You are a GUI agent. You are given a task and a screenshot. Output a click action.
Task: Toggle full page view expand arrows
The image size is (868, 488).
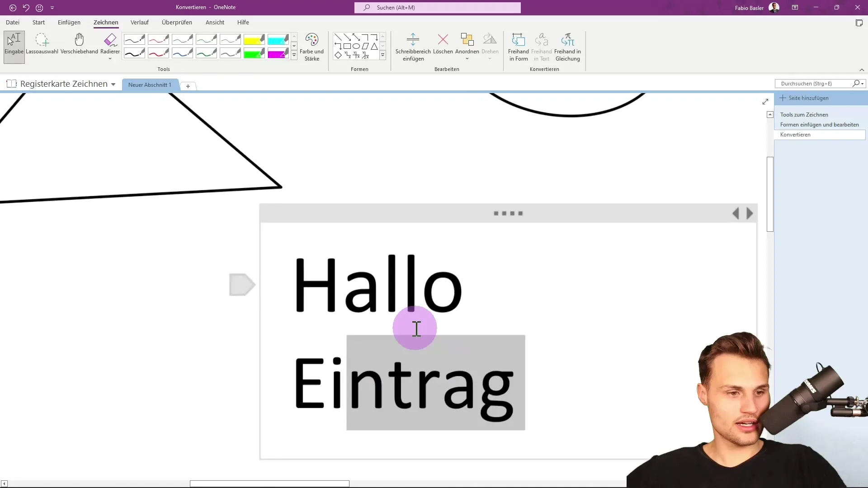[765, 102]
